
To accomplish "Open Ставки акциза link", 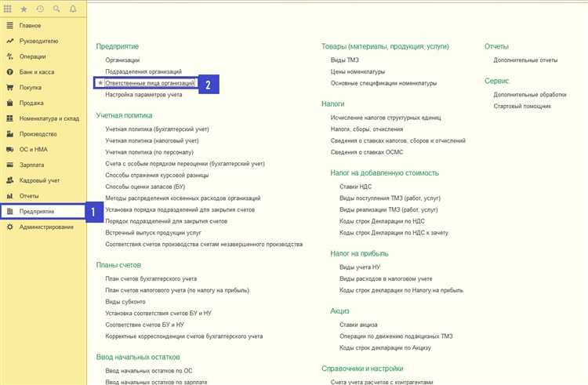I will [358, 325].
